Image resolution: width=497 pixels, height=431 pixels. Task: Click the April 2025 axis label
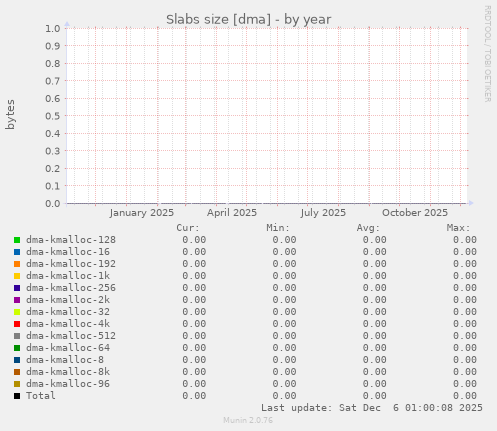point(232,213)
